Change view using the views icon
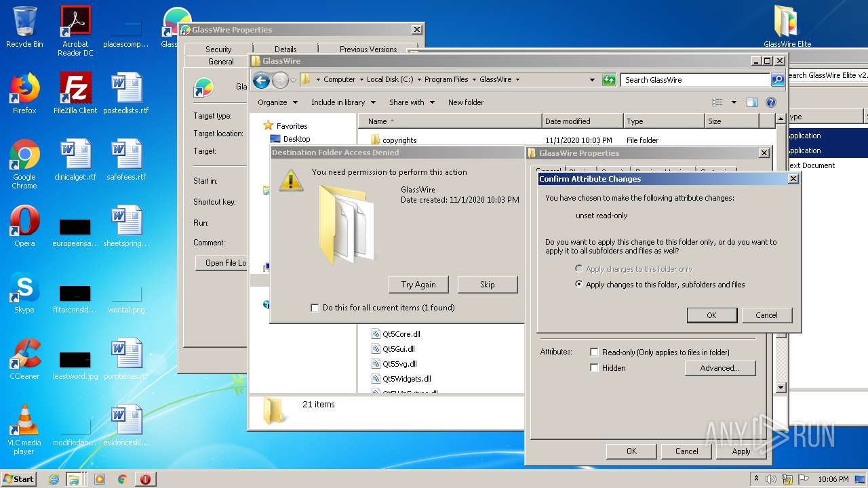Image resolution: width=868 pixels, height=488 pixels. click(x=717, y=102)
